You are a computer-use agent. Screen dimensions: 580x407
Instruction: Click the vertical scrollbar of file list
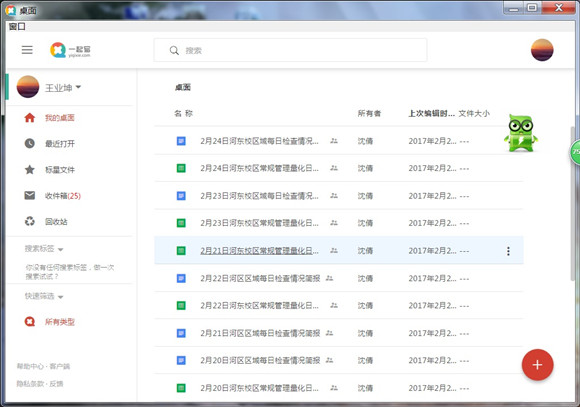tap(573, 204)
